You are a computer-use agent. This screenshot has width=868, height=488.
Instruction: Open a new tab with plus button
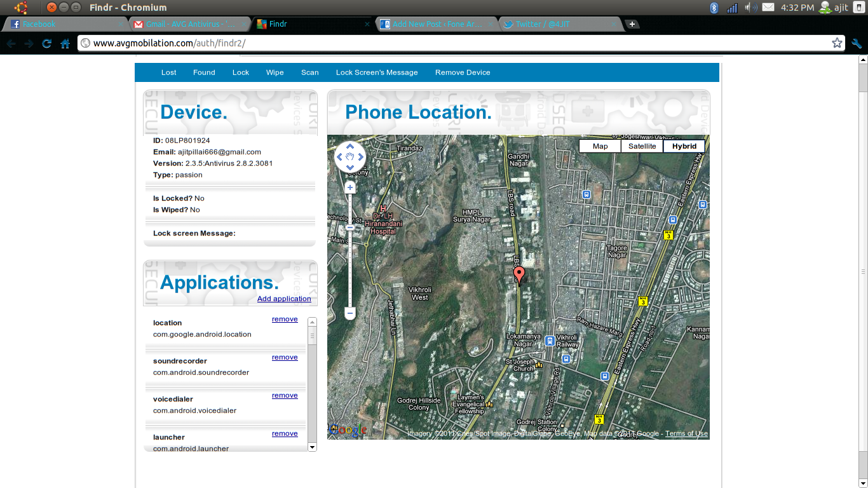click(x=632, y=24)
